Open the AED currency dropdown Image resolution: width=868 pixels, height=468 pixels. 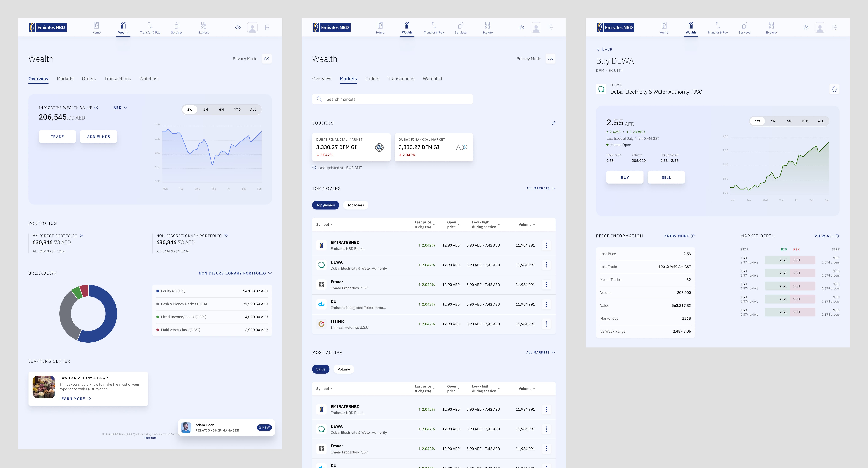[x=120, y=108]
